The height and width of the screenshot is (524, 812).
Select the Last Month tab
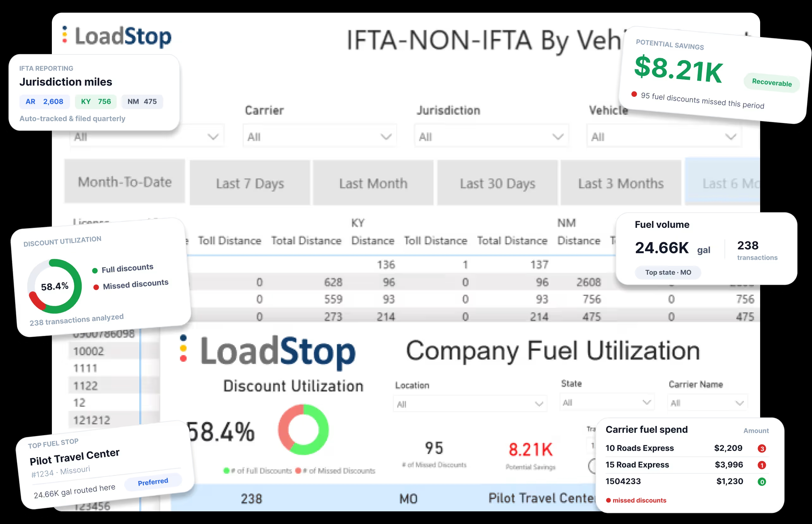(373, 183)
